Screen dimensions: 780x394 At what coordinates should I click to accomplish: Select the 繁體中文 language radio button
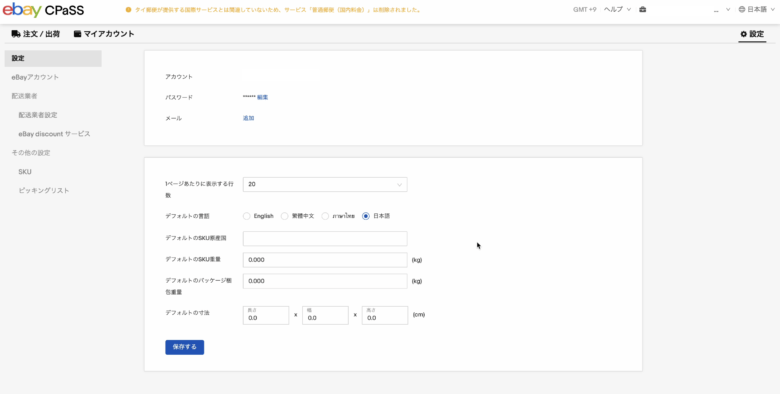285,216
